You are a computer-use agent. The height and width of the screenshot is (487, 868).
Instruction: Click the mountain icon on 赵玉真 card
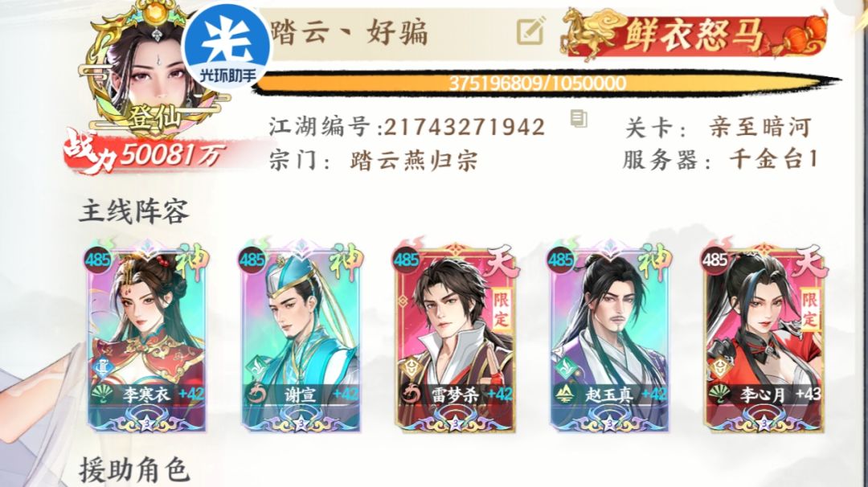(x=566, y=395)
